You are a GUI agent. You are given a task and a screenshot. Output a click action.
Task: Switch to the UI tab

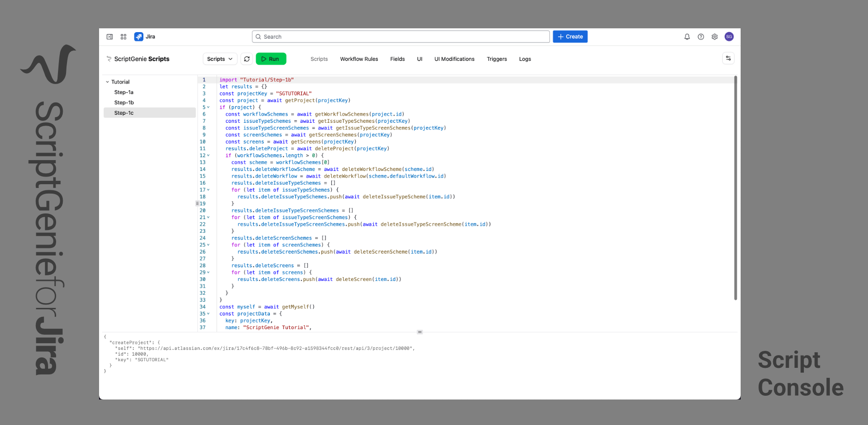pyautogui.click(x=420, y=59)
